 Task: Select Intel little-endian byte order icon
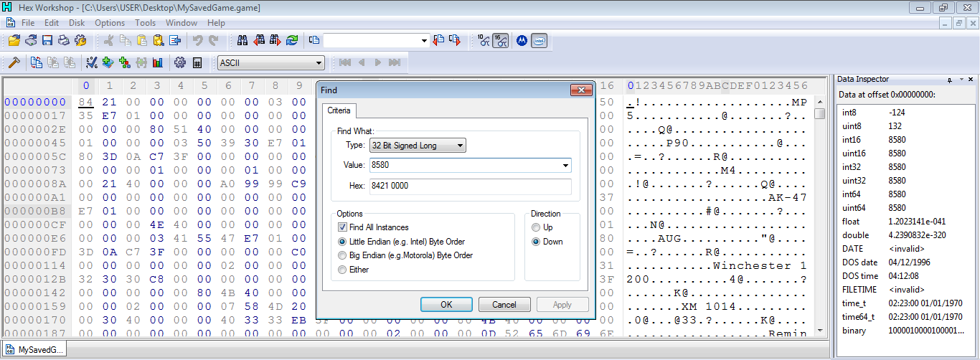(540, 41)
